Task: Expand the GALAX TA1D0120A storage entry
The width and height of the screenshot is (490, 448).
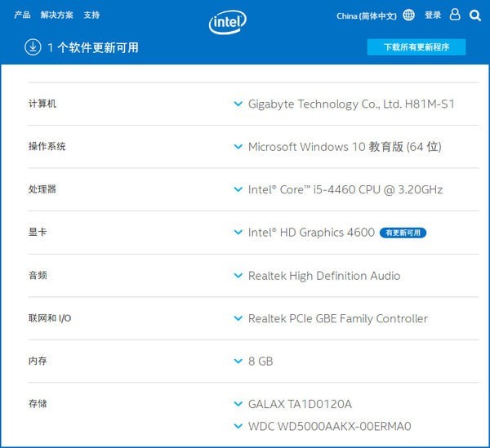Action: (238, 404)
